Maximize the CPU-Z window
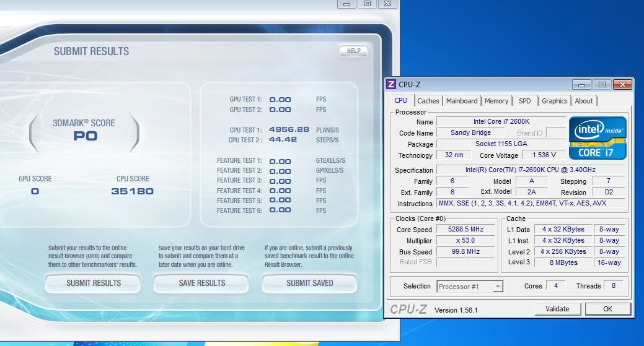Image resolution: width=644 pixels, height=346 pixels. click(x=602, y=85)
